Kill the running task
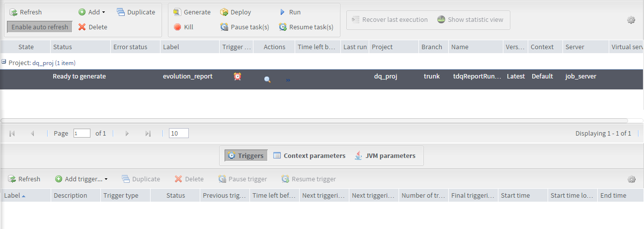This screenshot has height=229, width=644. (183, 27)
